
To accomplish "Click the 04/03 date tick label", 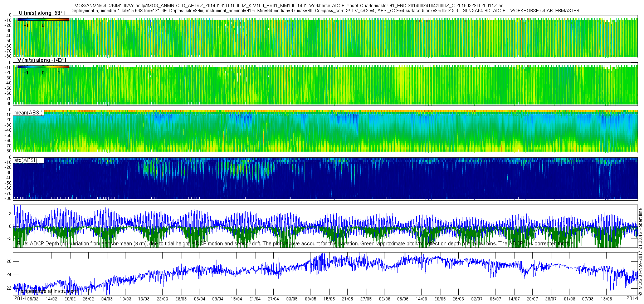I will [x=107, y=299].
